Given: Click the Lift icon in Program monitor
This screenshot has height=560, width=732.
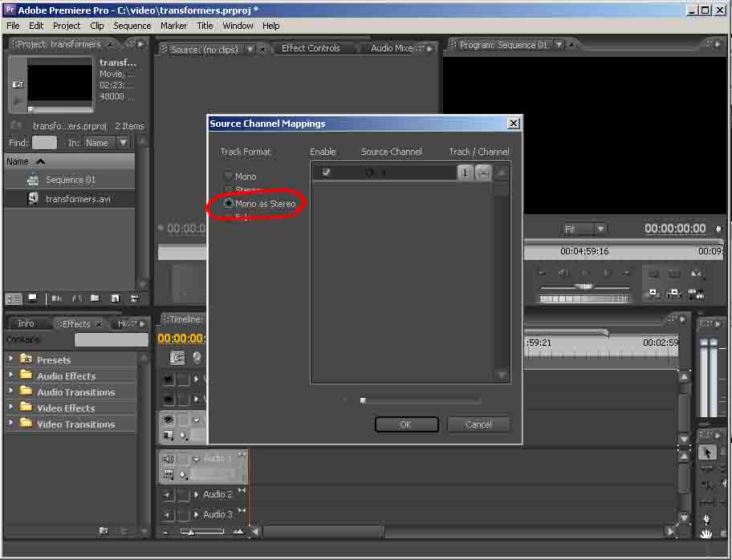Looking at the screenshot, I should [653, 293].
